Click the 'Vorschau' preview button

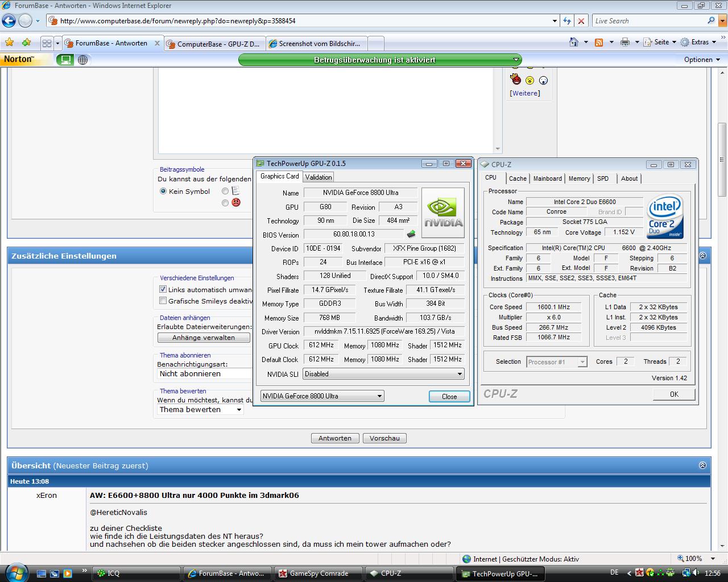[384, 438]
